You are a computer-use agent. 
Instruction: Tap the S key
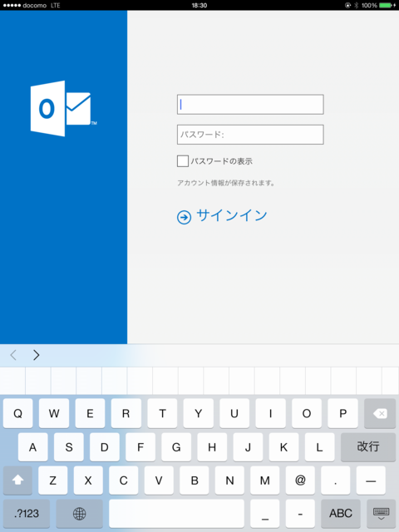click(69, 447)
